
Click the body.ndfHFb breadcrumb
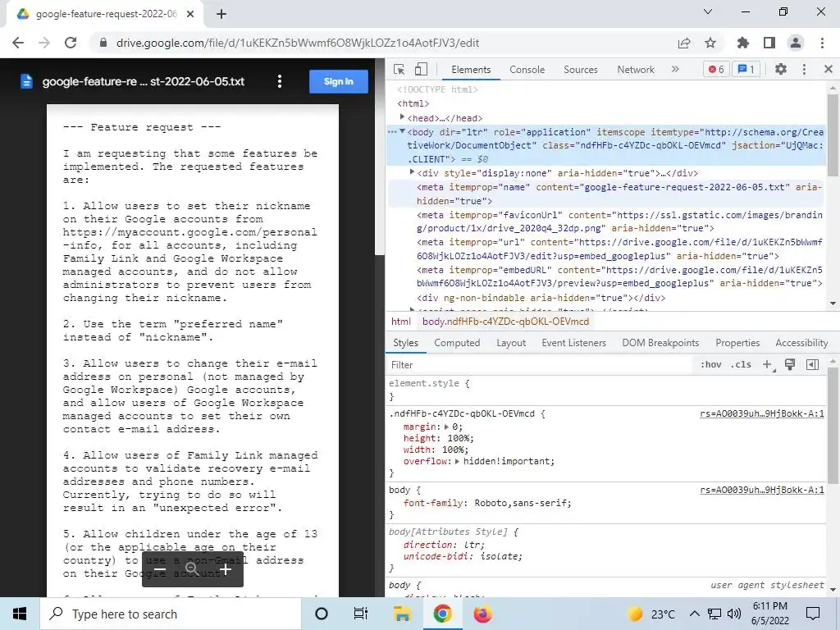505,322
